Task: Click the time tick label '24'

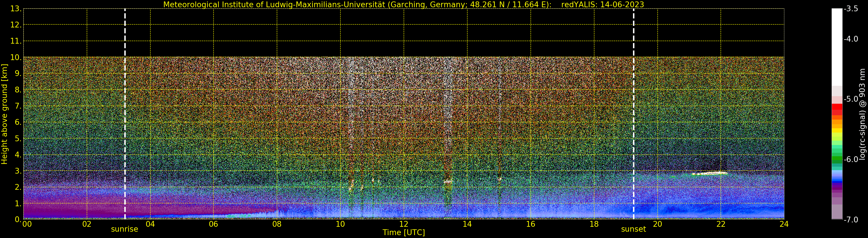Action: (784, 224)
